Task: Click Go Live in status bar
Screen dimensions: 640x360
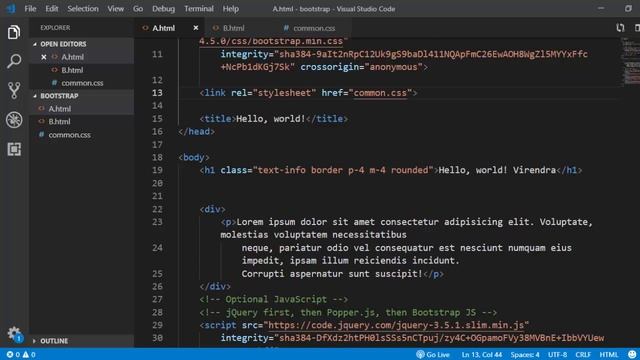Action: click(433, 354)
